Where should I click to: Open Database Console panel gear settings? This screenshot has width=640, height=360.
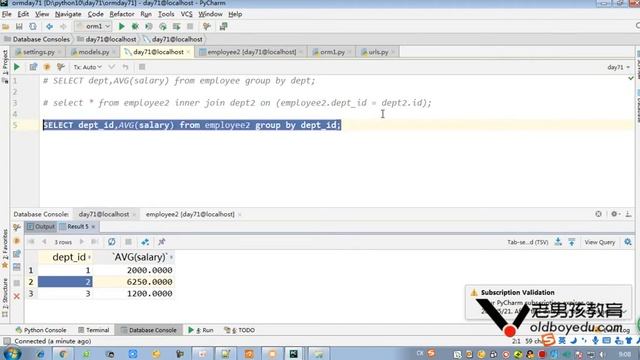click(x=615, y=214)
